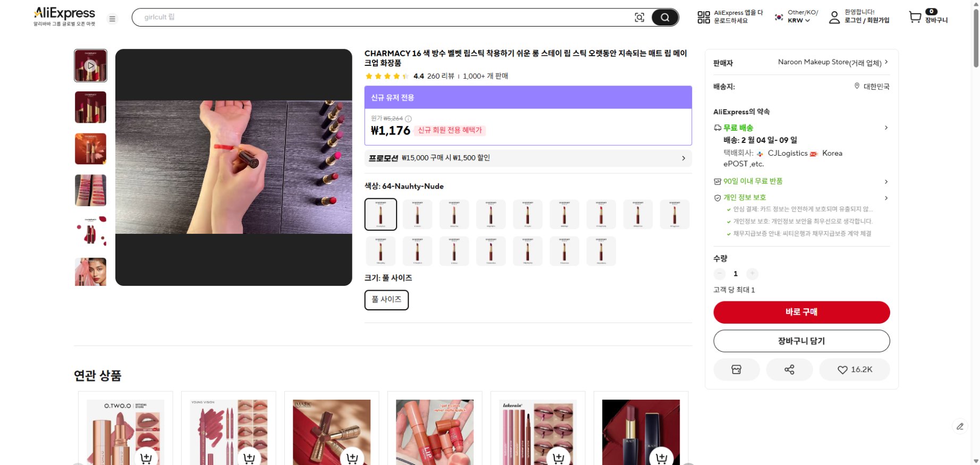Viewport: 980px width, 465px height.
Task: Click the ₩1,176 price text
Action: [391, 131]
